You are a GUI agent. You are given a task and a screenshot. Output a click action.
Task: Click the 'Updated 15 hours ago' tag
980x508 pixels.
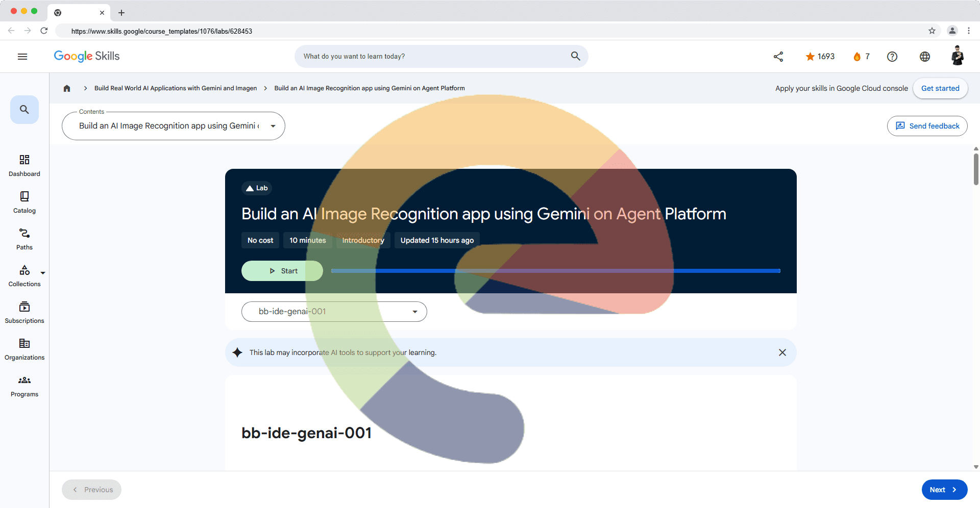pos(437,240)
